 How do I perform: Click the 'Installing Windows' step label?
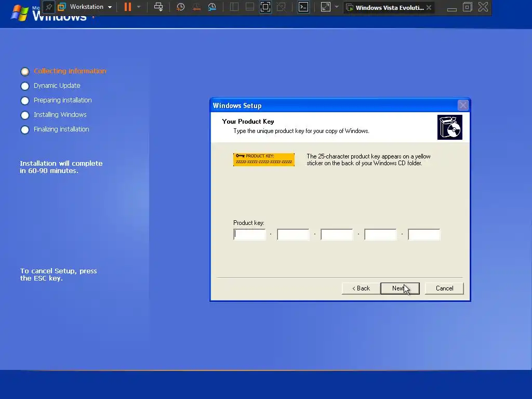pos(60,115)
